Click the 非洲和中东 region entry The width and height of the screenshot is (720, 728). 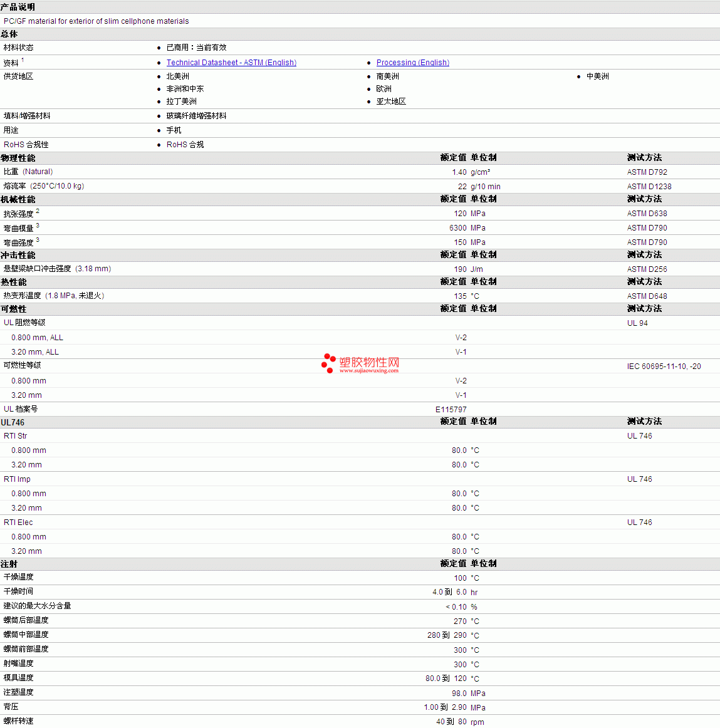coord(185,89)
